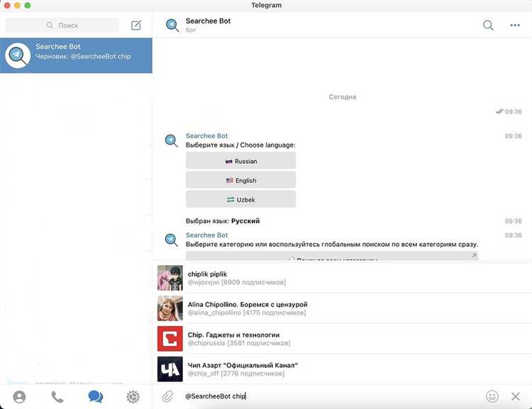Click the @chip_off subscriber count text
The height and width of the screenshot is (409, 532).
253,374
